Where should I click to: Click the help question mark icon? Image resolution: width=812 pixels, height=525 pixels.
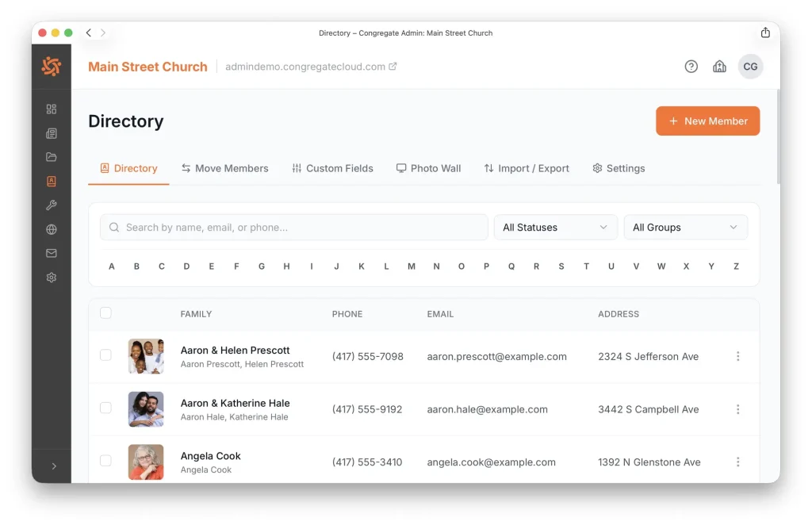[x=691, y=67]
